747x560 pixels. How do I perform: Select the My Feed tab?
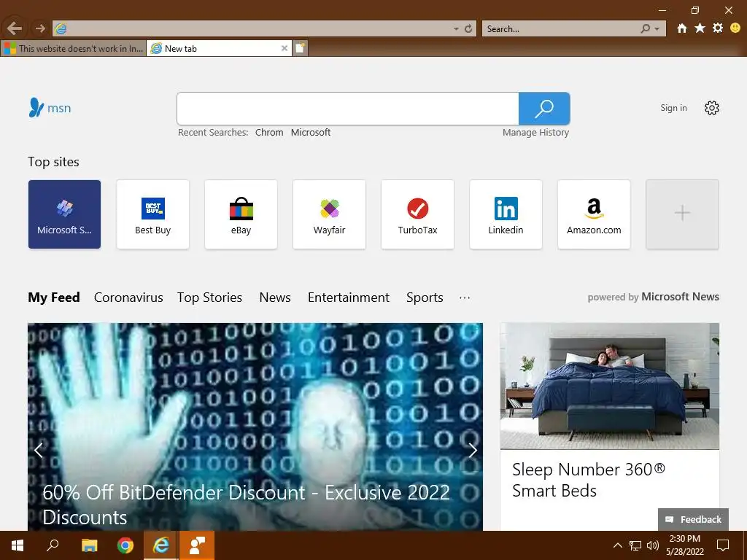(x=54, y=297)
